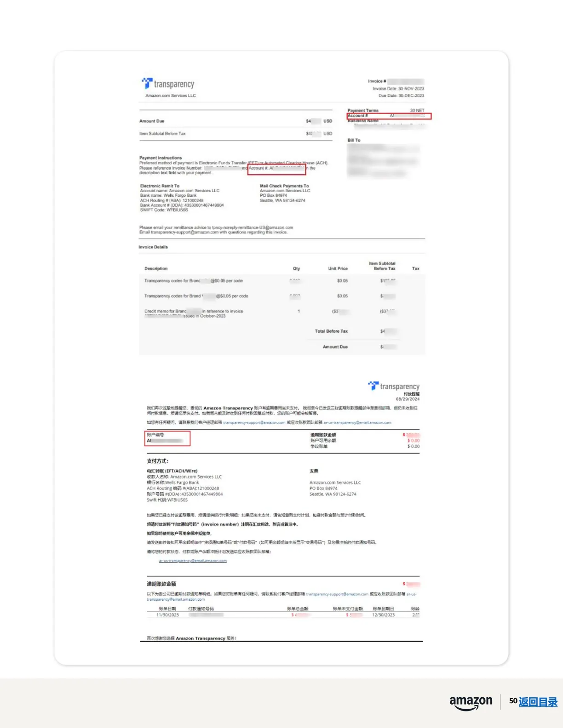The image size is (563, 728).
Task: Click the '12/30/2023' due date cell
Action: pos(383,615)
